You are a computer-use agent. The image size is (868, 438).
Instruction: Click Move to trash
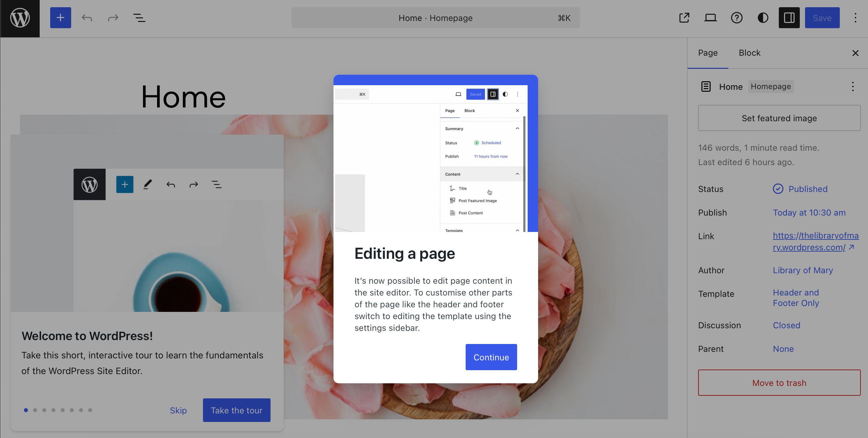(779, 383)
